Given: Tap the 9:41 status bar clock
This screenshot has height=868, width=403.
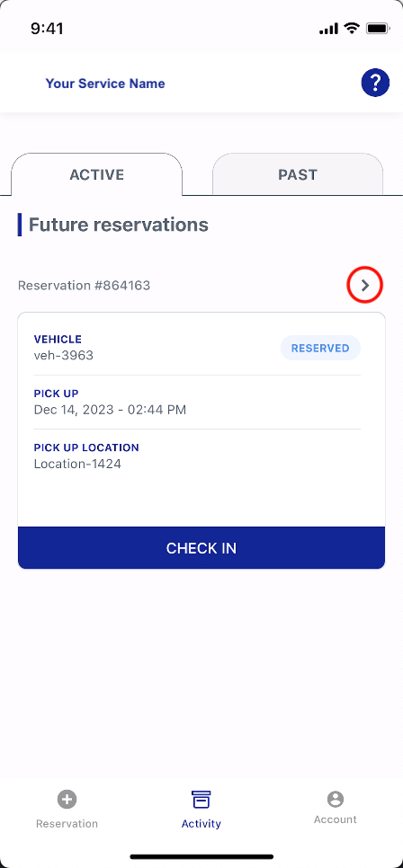Looking at the screenshot, I should click(x=47, y=28).
